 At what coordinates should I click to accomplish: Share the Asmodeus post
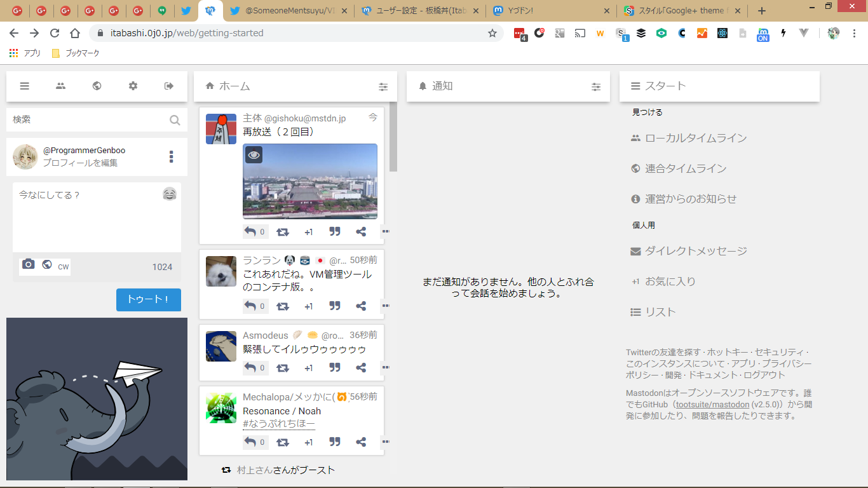[361, 368]
